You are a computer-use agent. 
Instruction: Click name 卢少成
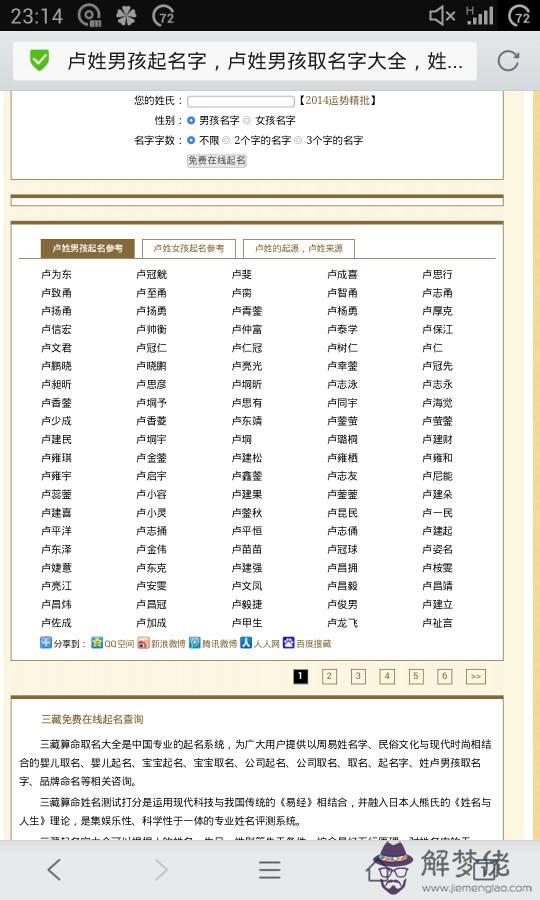(x=56, y=421)
